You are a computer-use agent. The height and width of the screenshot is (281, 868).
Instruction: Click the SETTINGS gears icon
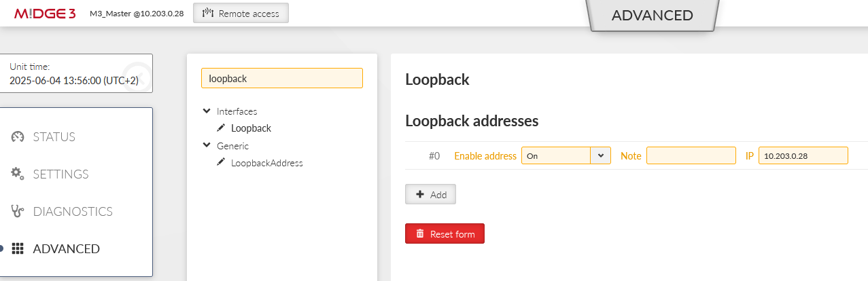[18, 174]
